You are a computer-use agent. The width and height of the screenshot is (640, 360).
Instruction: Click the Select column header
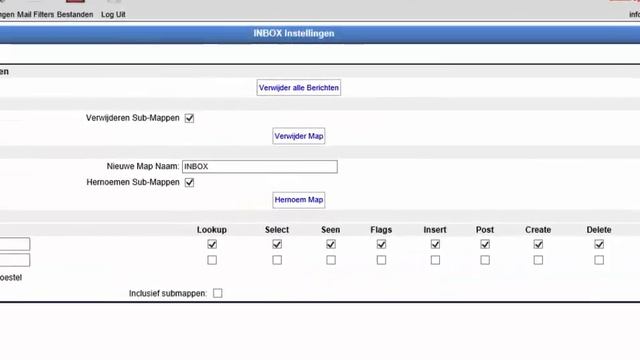(x=277, y=230)
